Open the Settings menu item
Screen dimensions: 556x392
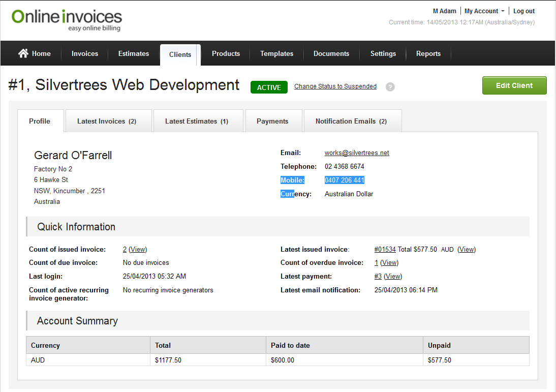(x=383, y=53)
